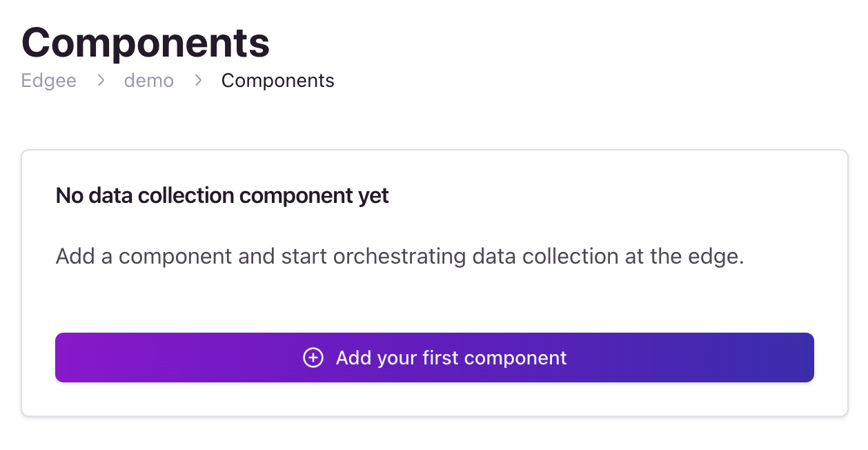Click the Components page title
868x450 pixels.
[146, 41]
